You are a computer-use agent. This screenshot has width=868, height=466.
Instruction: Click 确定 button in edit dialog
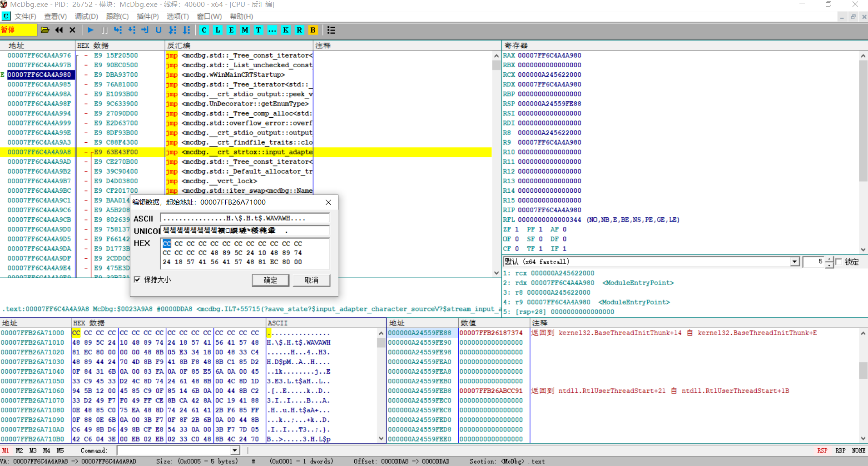[271, 280]
